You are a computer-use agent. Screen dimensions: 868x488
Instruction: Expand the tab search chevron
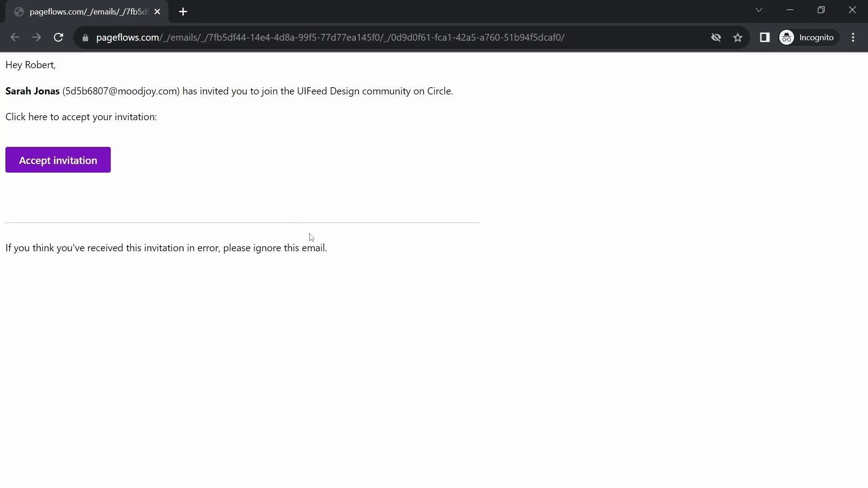[x=759, y=10]
